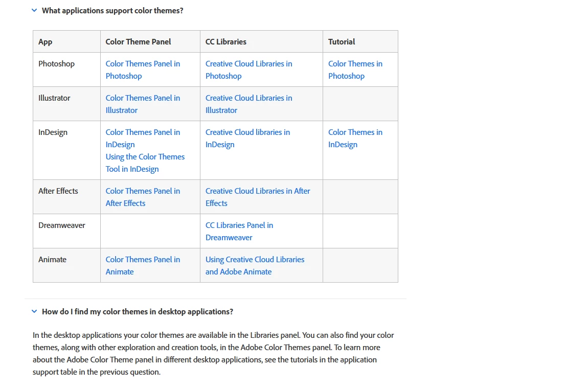
Task: Click 'How do I find my color themes in desktop applications?' heading
Action: point(137,312)
